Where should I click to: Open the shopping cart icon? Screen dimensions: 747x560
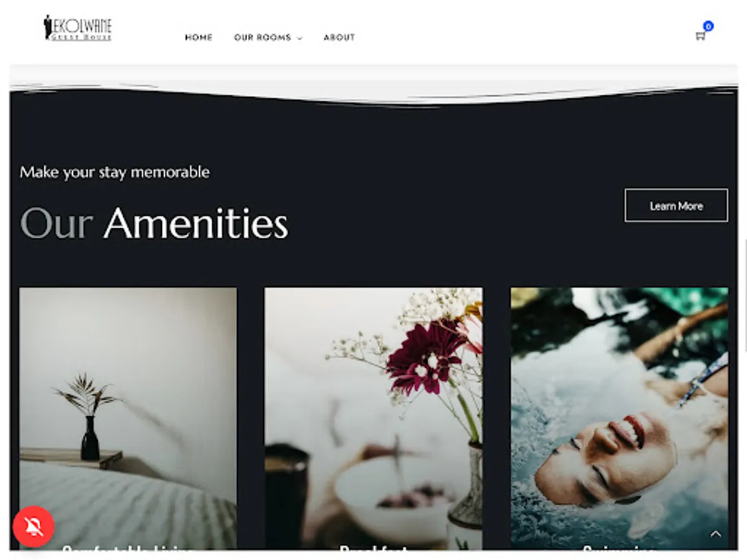[x=700, y=36]
